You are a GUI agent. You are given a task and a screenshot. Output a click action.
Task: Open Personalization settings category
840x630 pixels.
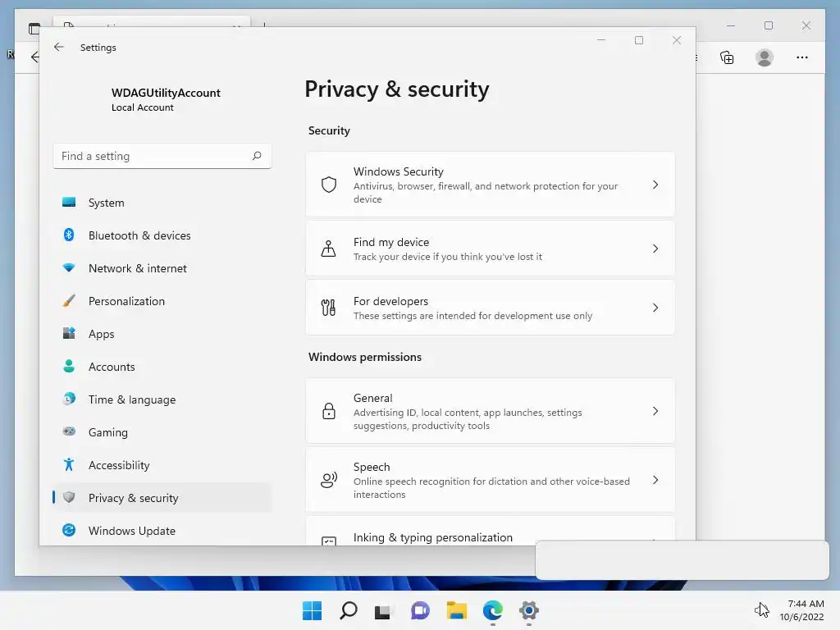[162, 300]
